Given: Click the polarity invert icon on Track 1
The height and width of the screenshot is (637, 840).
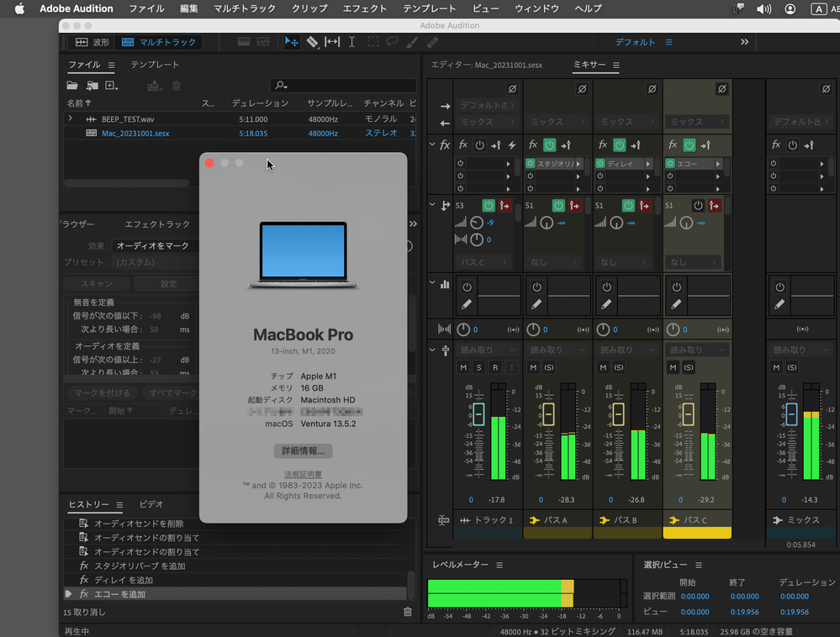Looking at the screenshot, I should pyautogui.click(x=512, y=89).
